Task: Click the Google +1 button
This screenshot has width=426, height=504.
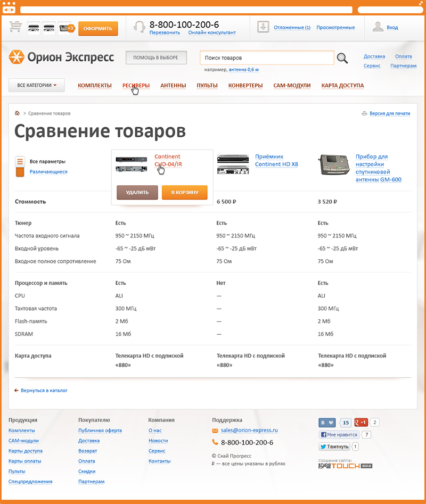Action: tap(361, 423)
